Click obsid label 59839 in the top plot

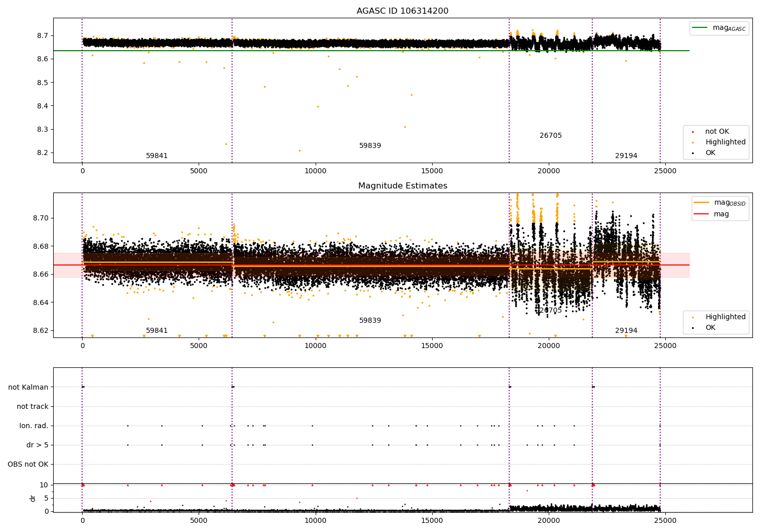(370, 146)
